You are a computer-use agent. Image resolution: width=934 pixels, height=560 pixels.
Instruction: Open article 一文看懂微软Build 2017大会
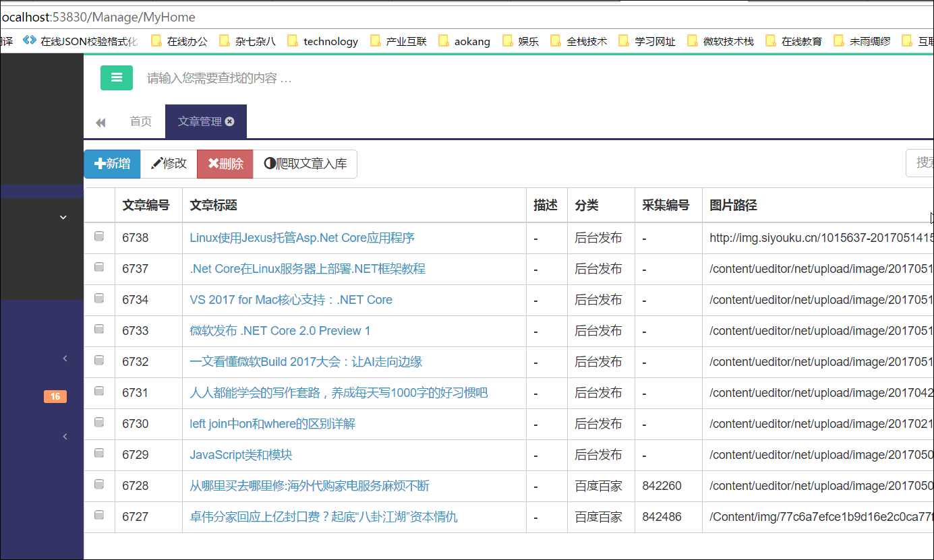pos(305,362)
